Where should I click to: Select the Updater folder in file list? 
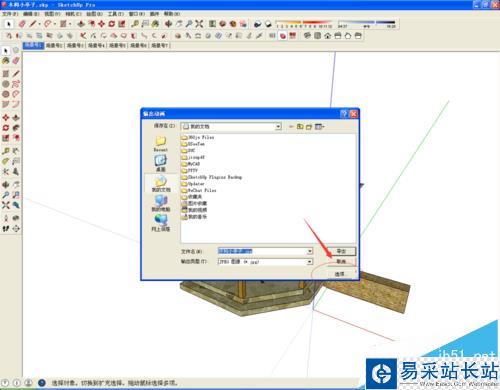pos(193,184)
